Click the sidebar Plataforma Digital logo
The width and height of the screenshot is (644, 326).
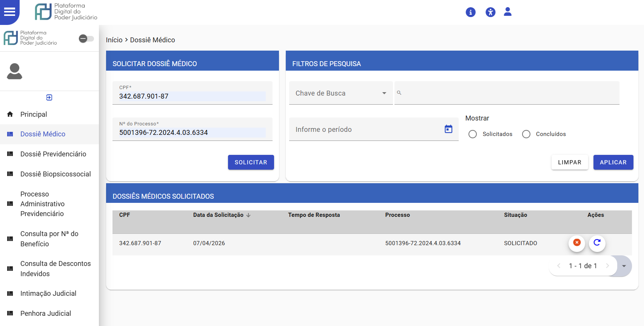click(30, 38)
